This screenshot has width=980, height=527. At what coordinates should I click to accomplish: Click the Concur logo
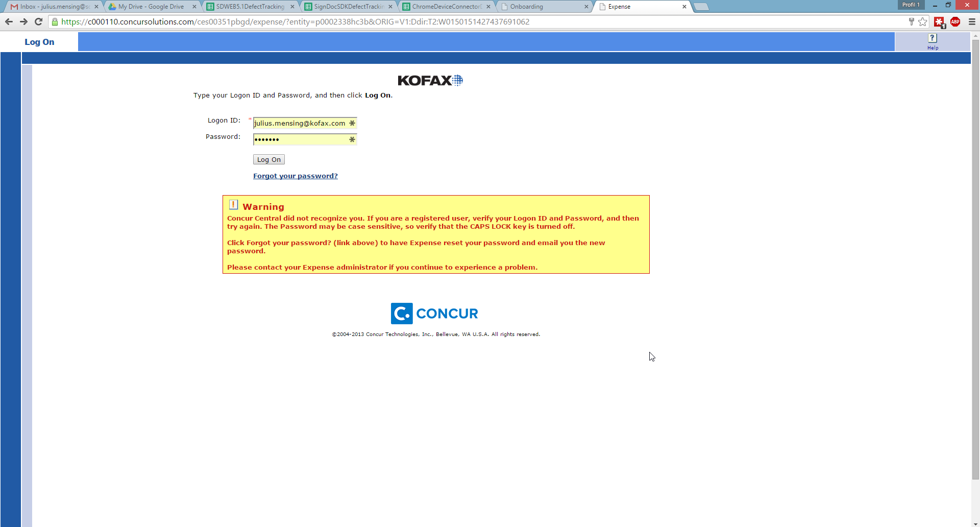pos(434,314)
